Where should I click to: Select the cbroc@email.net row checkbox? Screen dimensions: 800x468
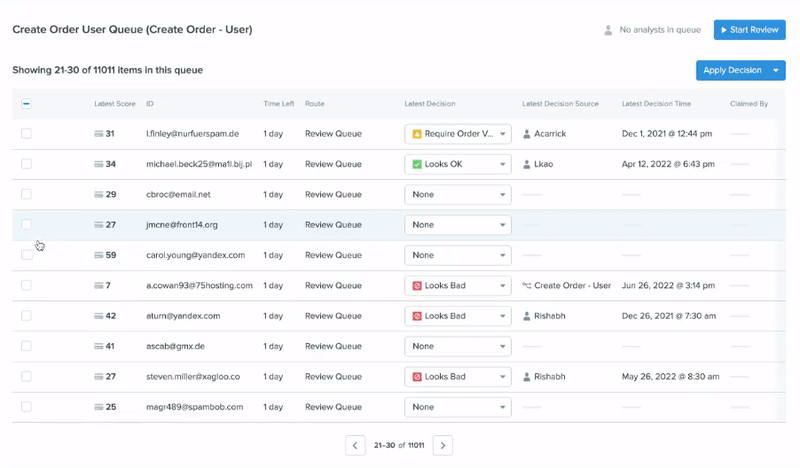click(27, 194)
